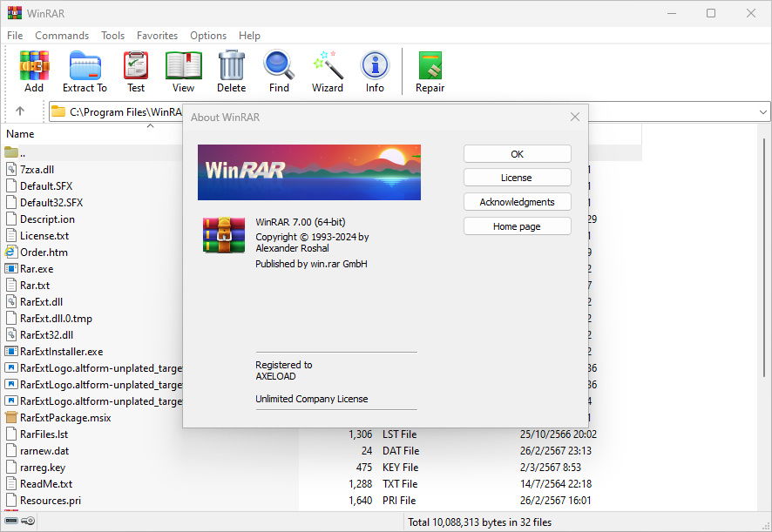Click the WinRAR title bar app icon
The image size is (772, 532).
pyautogui.click(x=15, y=13)
